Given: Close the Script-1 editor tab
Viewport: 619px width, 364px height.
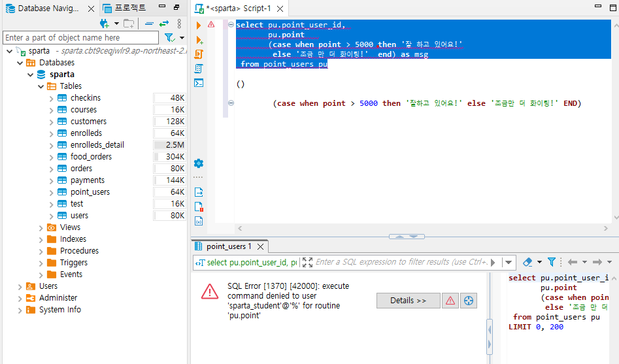Looking at the screenshot, I should pos(280,8).
